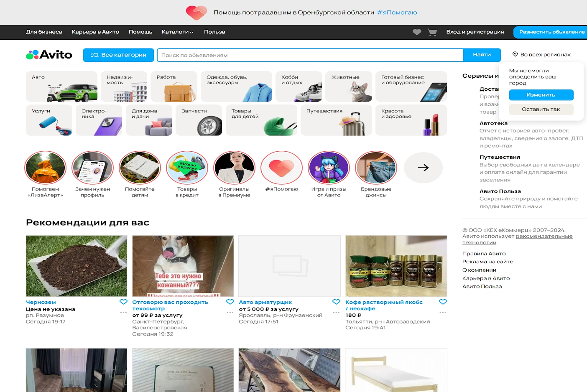Open the dog техосмотр listing photo
587x392 pixels.
tap(183, 266)
